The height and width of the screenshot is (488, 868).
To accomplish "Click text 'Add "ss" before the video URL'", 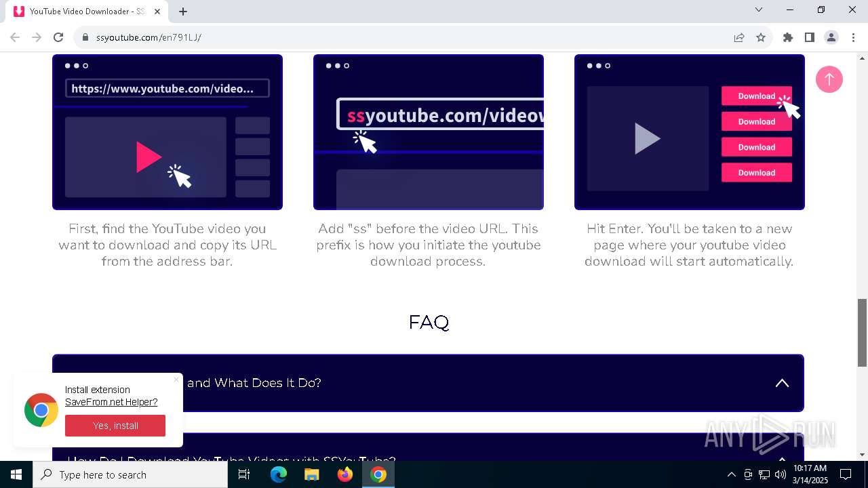I will (x=414, y=229).
